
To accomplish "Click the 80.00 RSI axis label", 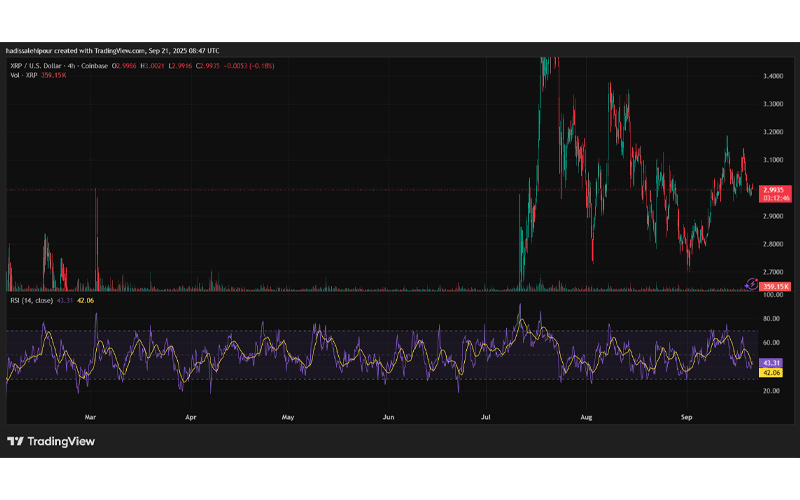I will click(x=772, y=319).
